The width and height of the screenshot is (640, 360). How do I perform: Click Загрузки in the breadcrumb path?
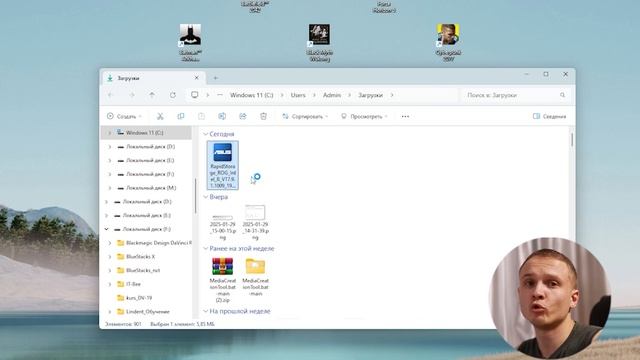click(371, 95)
